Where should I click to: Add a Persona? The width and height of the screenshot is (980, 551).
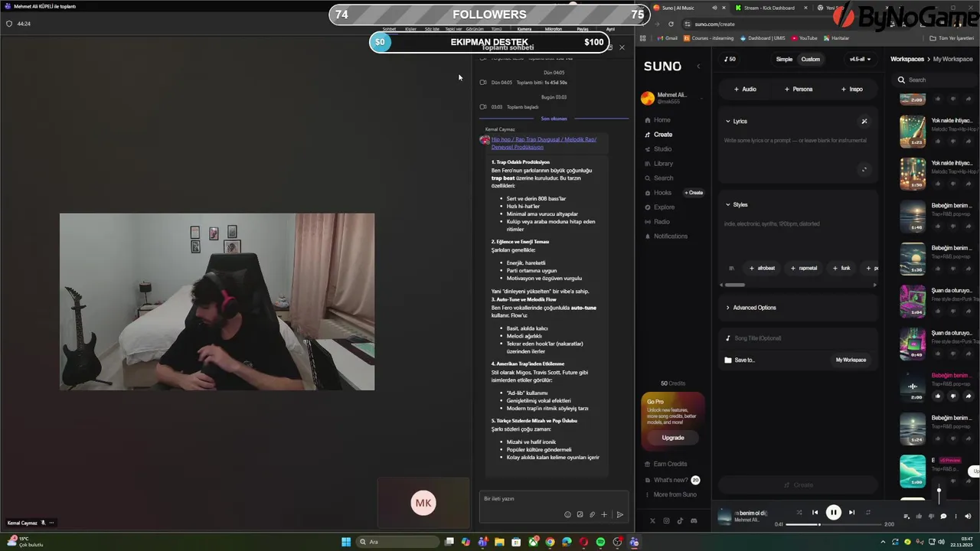click(x=799, y=90)
